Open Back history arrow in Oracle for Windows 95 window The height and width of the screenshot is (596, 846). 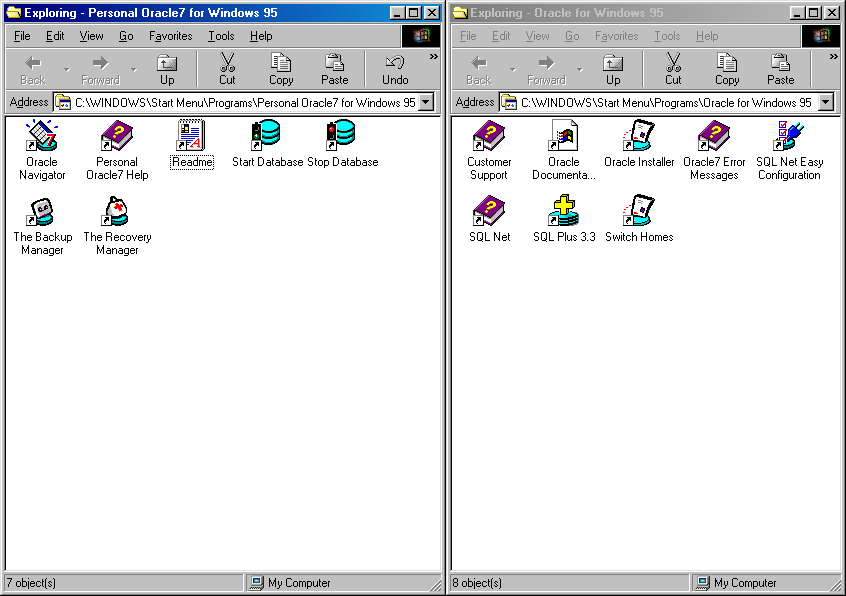[512, 70]
